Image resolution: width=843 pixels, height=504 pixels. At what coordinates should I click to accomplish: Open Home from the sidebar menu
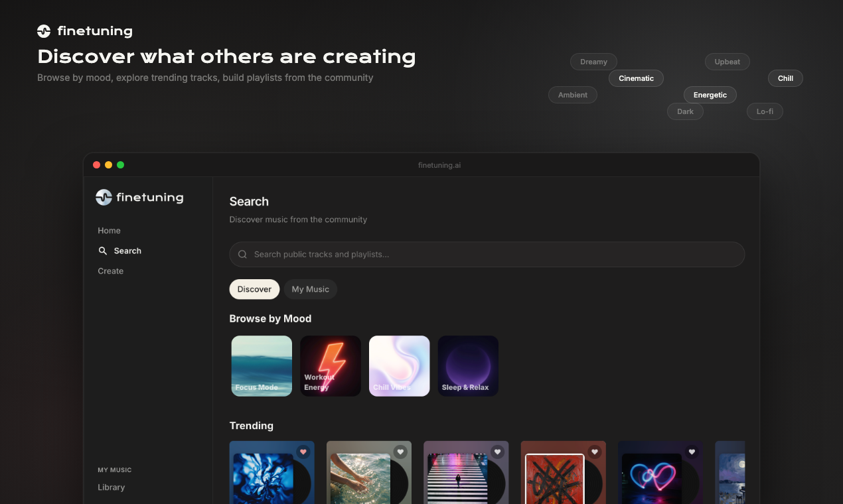109,230
